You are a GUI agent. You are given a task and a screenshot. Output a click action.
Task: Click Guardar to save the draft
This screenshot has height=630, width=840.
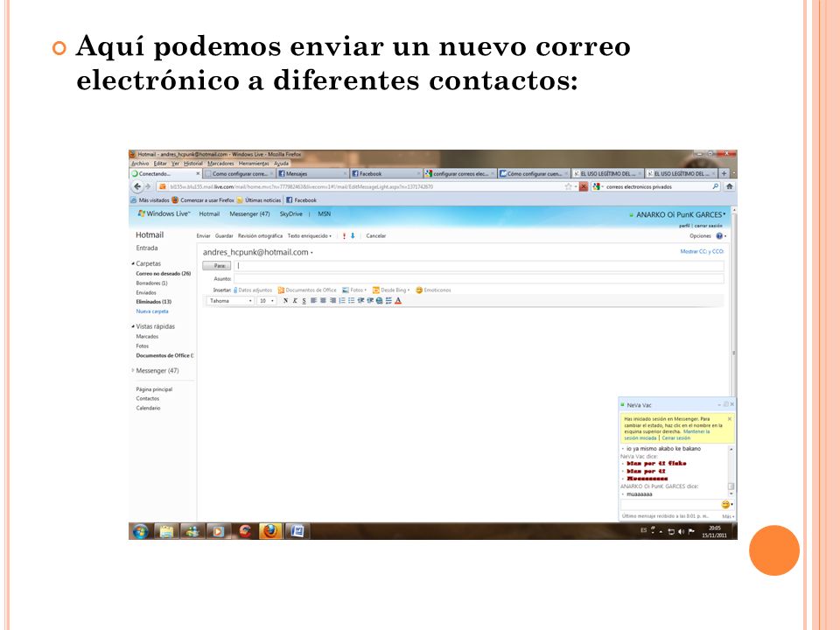(224, 235)
